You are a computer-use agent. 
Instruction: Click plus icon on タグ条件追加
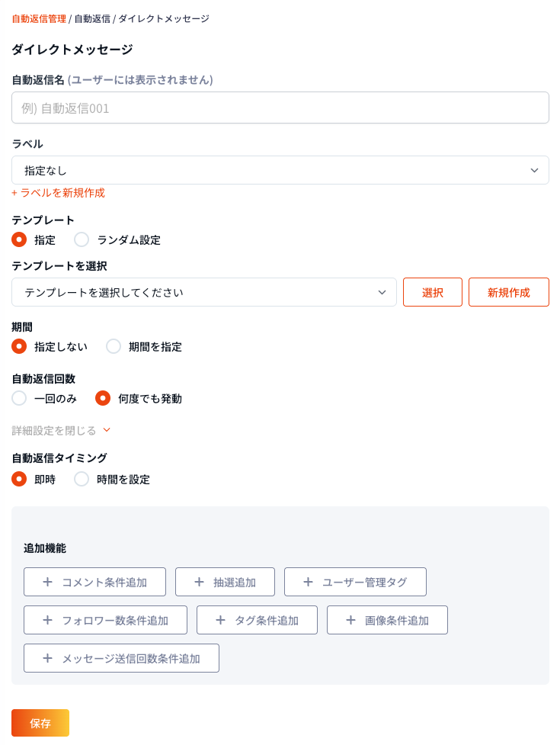click(220, 620)
